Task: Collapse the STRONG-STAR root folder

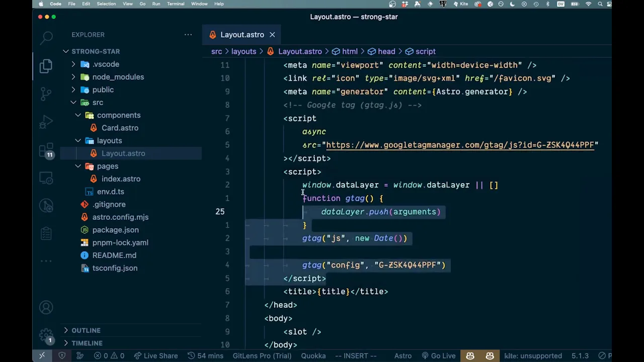Action: 96,51
